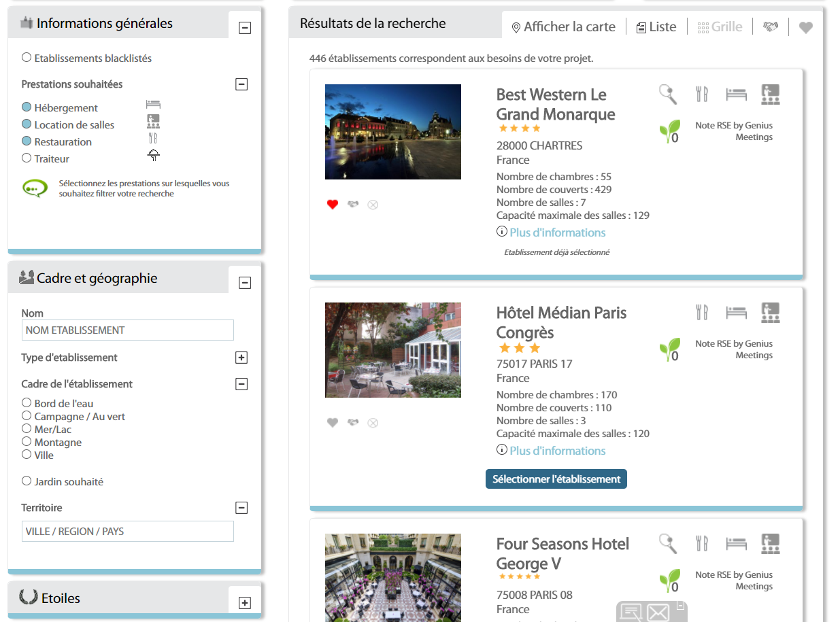Click the bed icon on Hôtel Médian Paris Congrès
This screenshot has height=622, width=840.
[736, 313]
